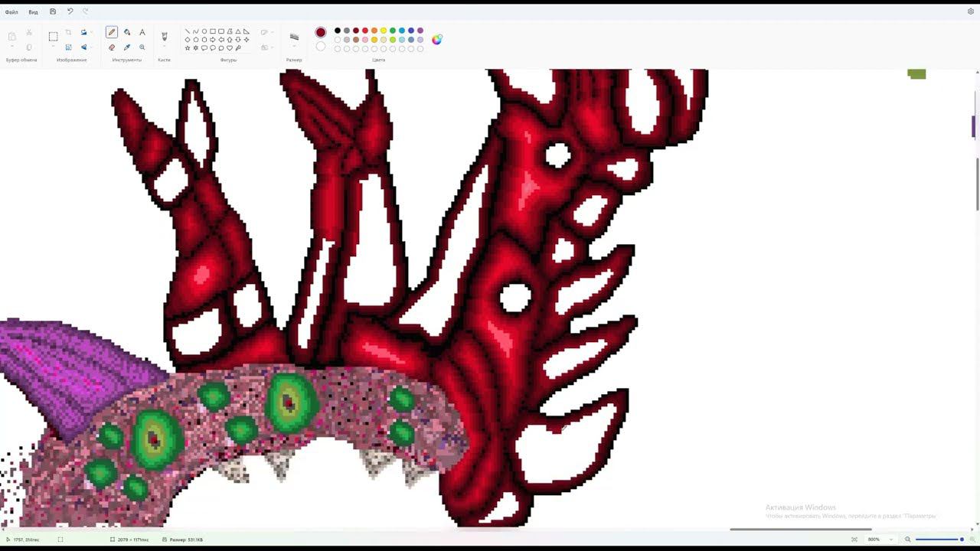Viewport: 980px width, 551px height.
Task: Open the Paste options dropdown arrow
Action: [11, 47]
